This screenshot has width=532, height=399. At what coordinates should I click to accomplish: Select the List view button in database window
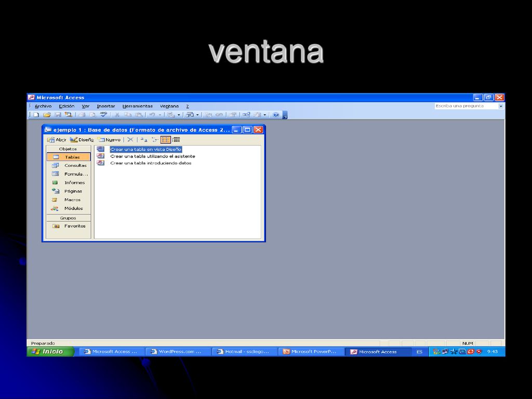tap(166, 139)
